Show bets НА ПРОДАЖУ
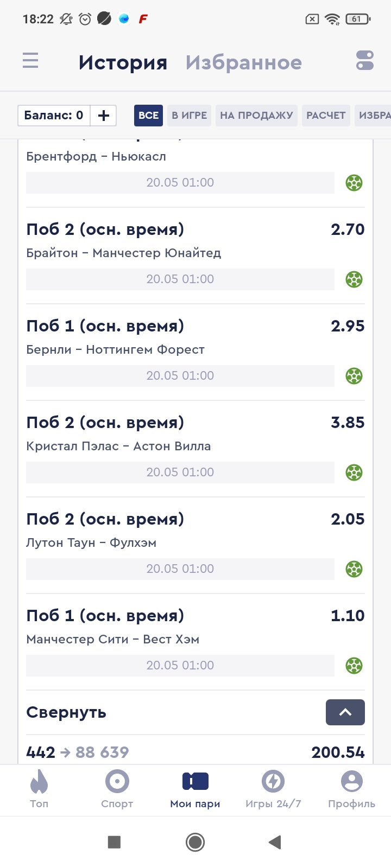391x868 pixels. 256,116
